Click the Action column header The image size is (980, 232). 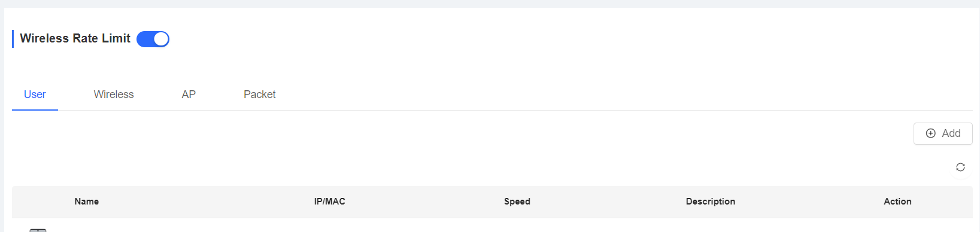point(897,202)
